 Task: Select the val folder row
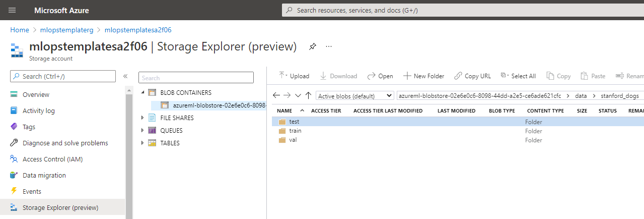457,140
